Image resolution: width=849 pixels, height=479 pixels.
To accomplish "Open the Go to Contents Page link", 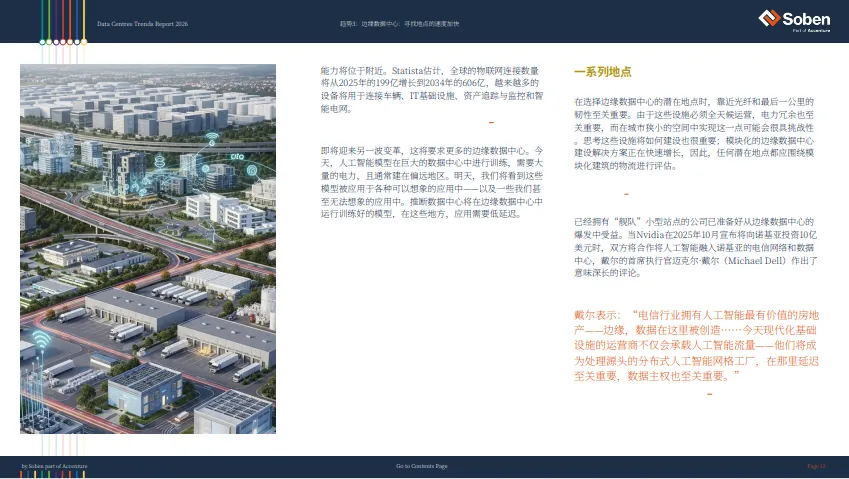I will [422, 466].
